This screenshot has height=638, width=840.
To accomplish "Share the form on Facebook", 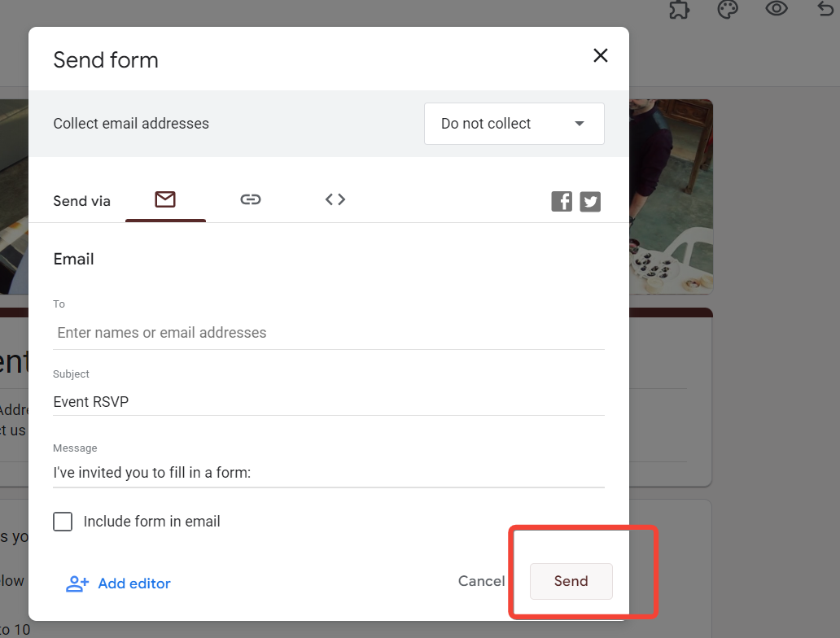I will coord(562,202).
